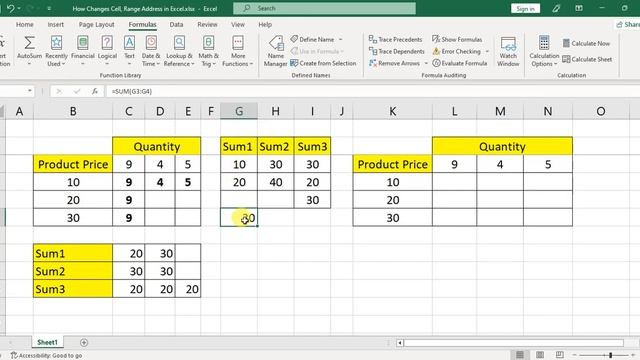Screen dimensions: 640x360
Task: Click the formula bar text
Action: coord(132,91)
